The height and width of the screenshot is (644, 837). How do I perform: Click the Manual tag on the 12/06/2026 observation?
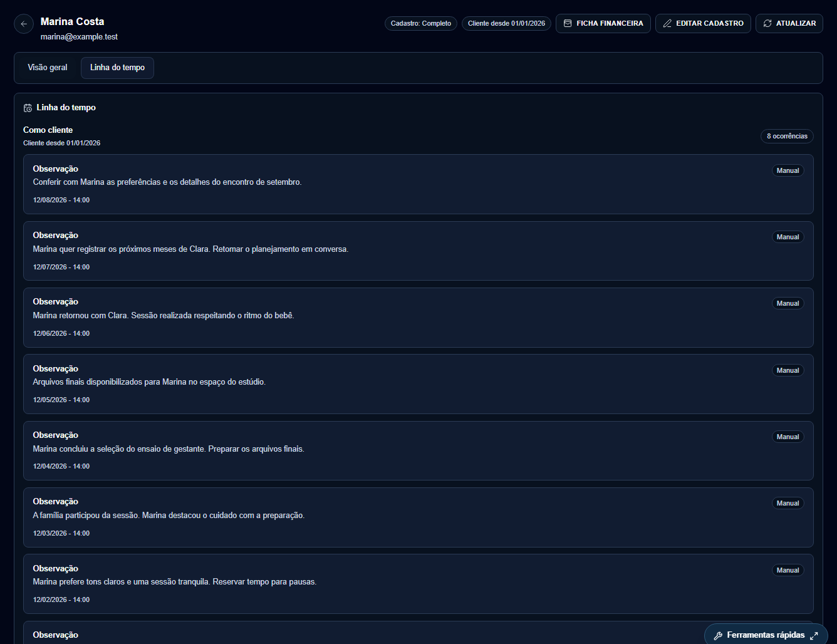point(788,303)
